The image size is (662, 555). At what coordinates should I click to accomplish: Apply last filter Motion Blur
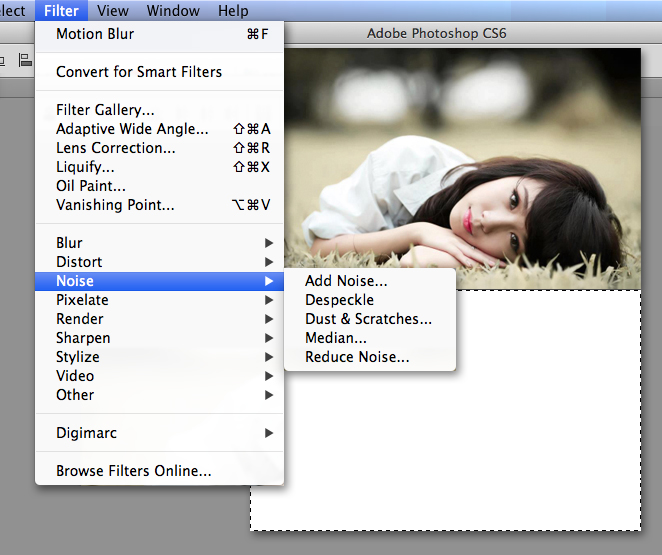(x=95, y=34)
